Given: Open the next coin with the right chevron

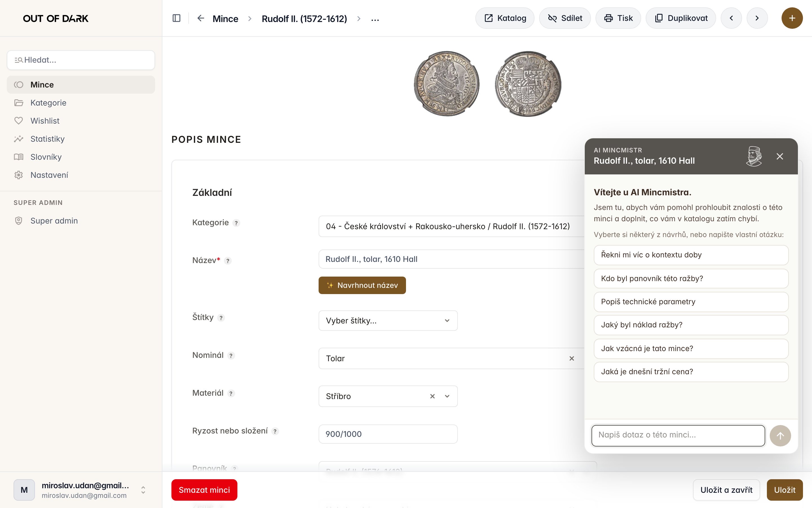Looking at the screenshot, I should [757, 18].
